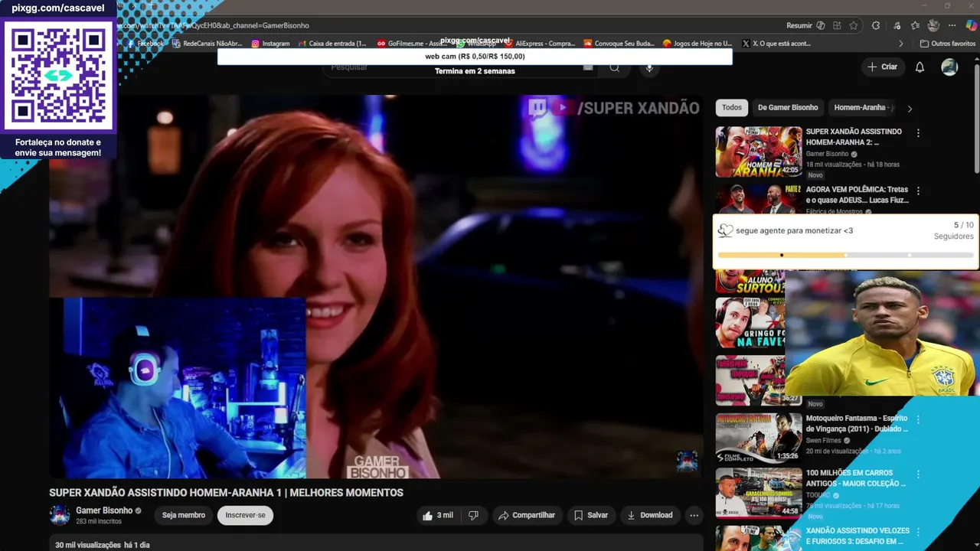Save video with the Salvar button
This screenshot has height=551, width=980.
coord(591,515)
